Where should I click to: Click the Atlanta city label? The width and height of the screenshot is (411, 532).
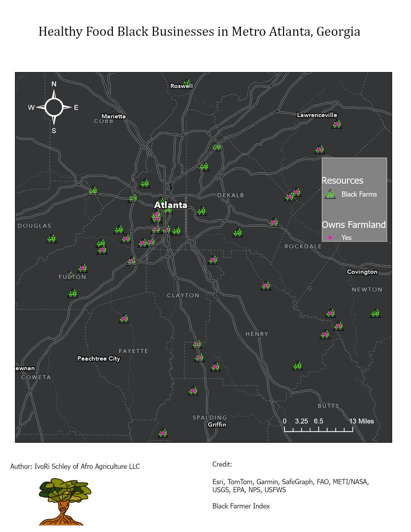click(x=171, y=205)
